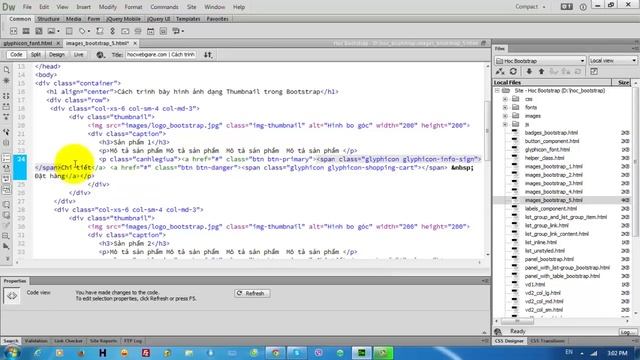This screenshot has height=360, width=640.
Task: Click the Named Anchor icon
Action: (x=113, y=31)
